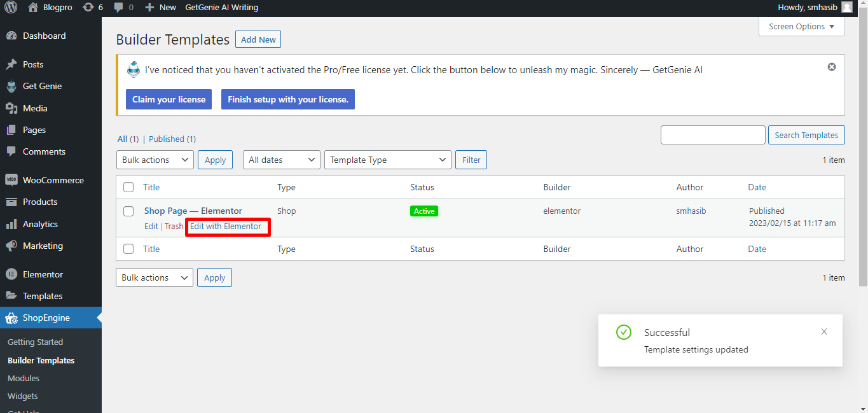This screenshot has width=868, height=413.
Task: Click the green success checkmark icon
Action: [624, 332]
